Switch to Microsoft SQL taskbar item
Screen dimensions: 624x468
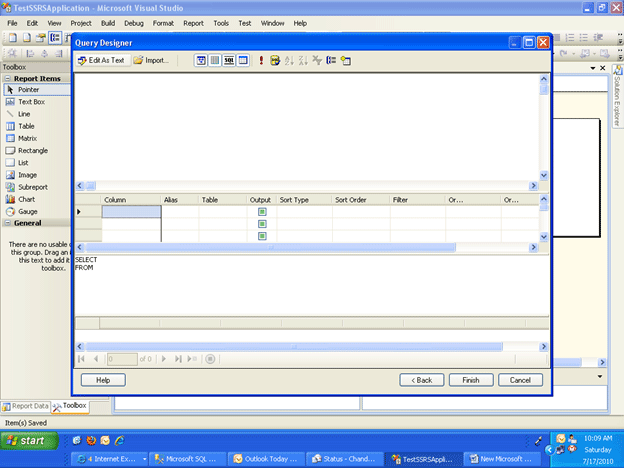[188, 459]
